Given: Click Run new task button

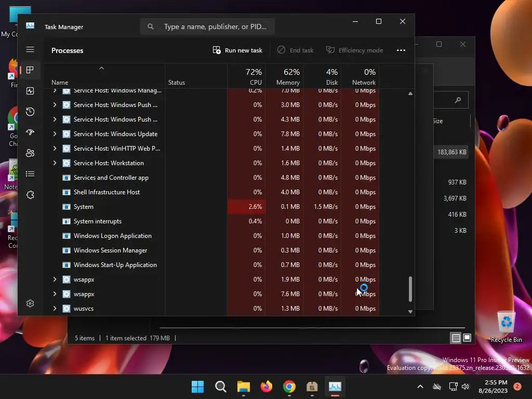Looking at the screenshot, I should tap(237, 50).
